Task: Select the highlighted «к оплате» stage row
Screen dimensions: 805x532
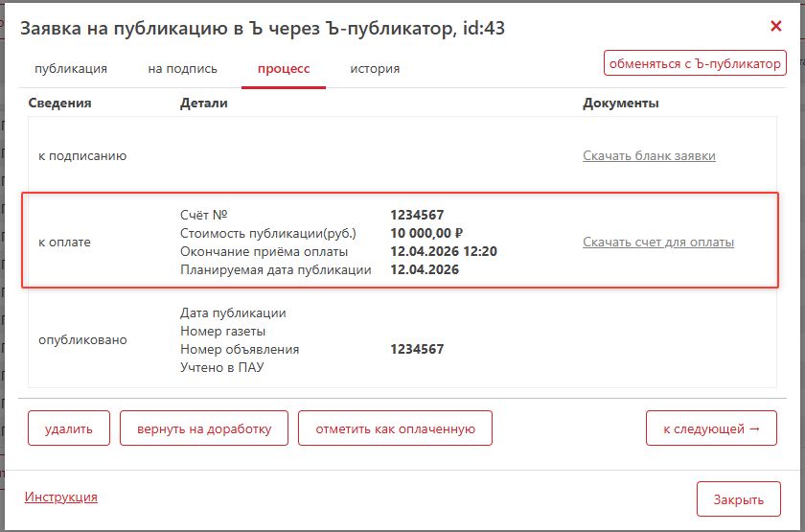Action: 65,243
